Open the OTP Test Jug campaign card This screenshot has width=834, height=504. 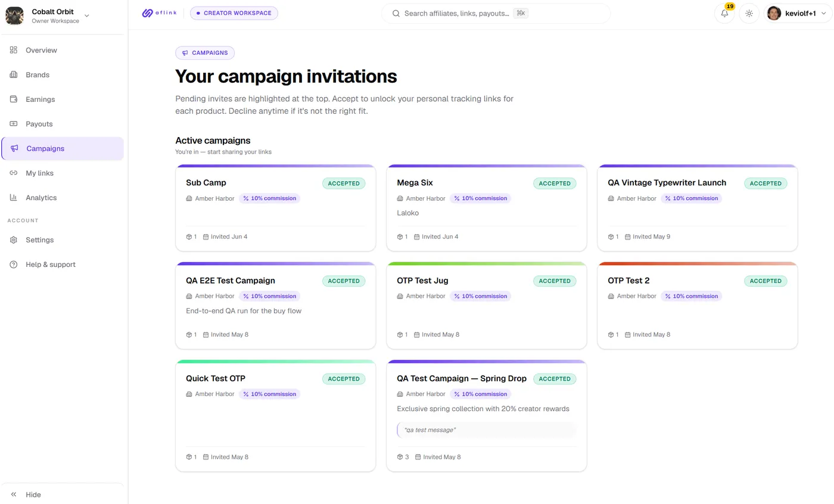coord(487,306)
